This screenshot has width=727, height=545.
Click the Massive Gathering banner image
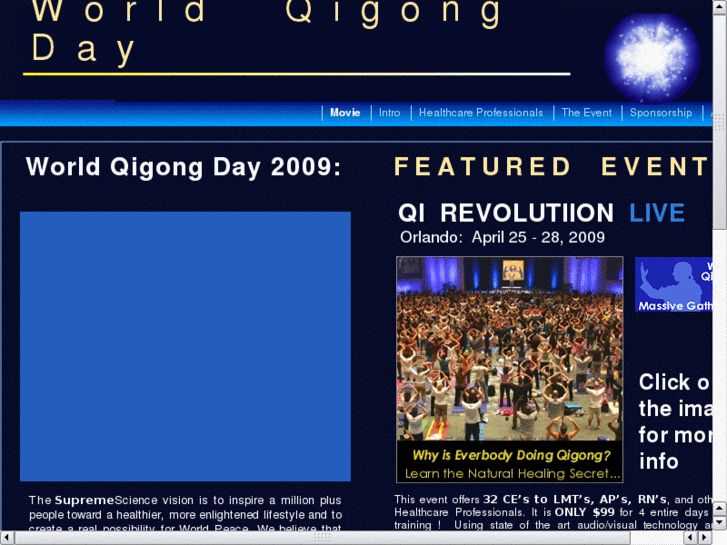(674, 284)
